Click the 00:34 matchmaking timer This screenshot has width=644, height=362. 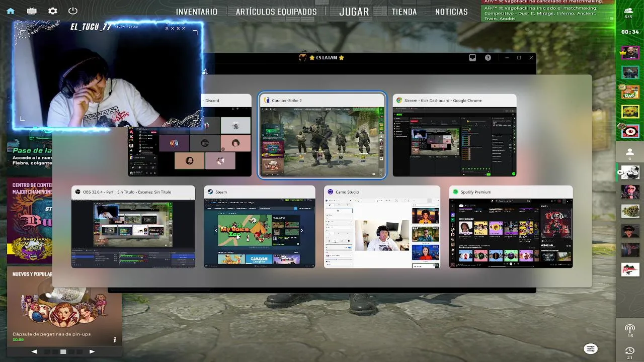(630, 32)
